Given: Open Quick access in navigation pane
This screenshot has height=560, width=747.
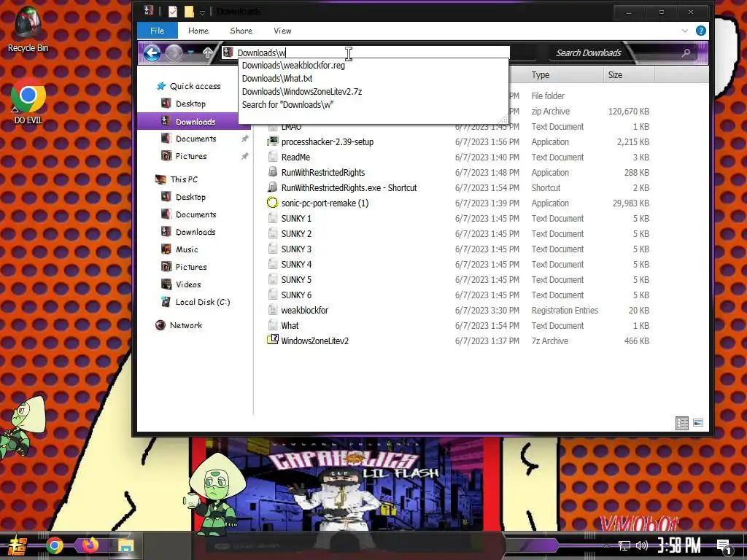Looking at the screenshot, I should point(195,86).
